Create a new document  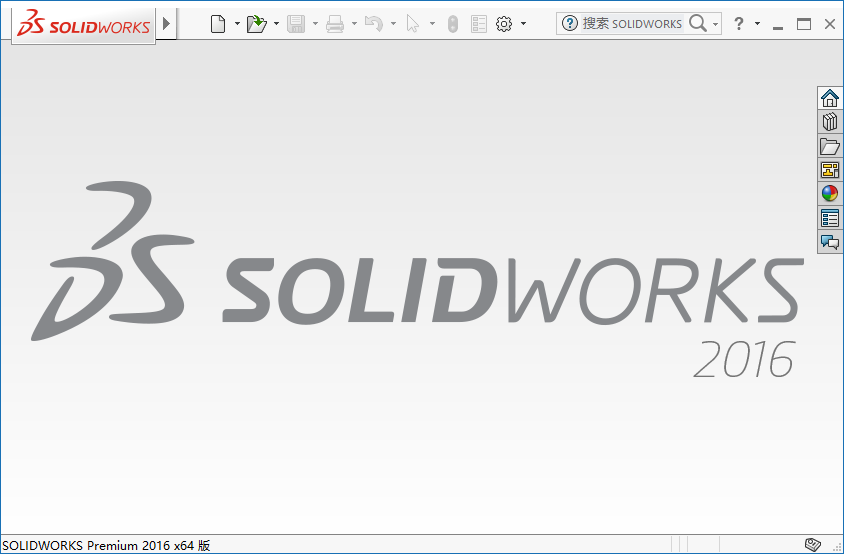point(218,24)
